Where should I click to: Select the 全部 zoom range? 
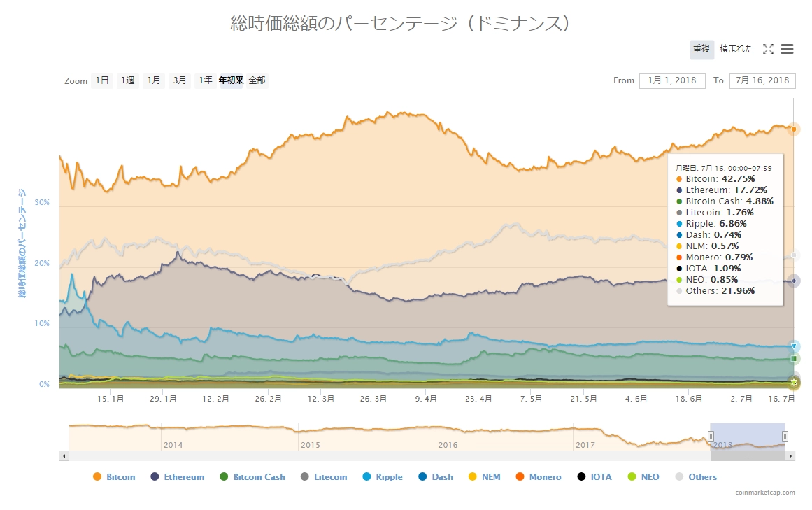tap(257, 80)
